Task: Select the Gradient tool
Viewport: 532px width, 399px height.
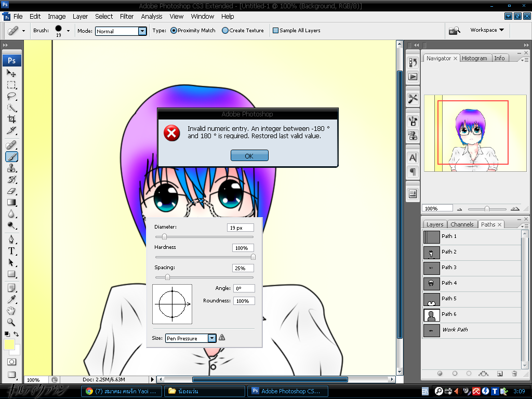Action: click(x=11, y=203)
